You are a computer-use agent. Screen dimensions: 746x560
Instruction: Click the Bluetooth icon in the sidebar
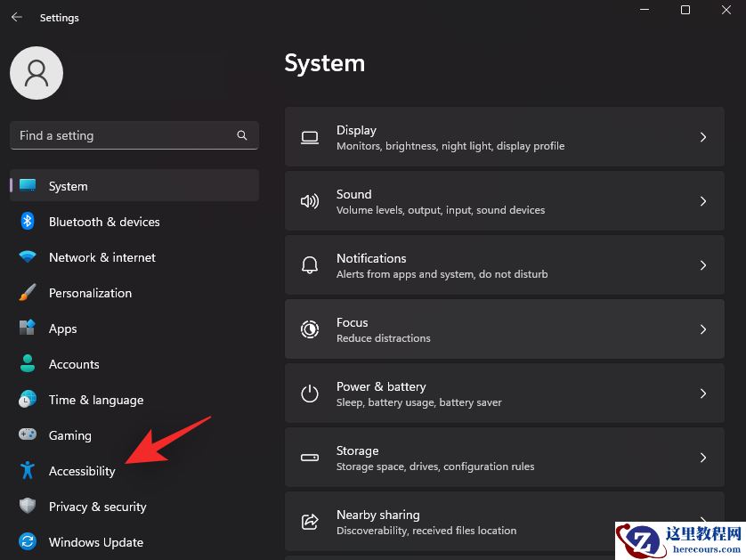pyautogui.click(x=28, y=222)
